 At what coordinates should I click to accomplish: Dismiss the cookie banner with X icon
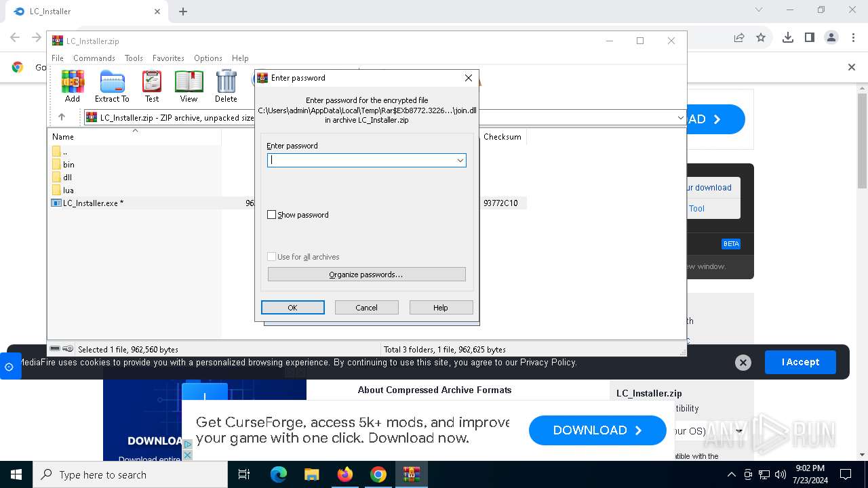pyautogui.click(x=743, y=363)
